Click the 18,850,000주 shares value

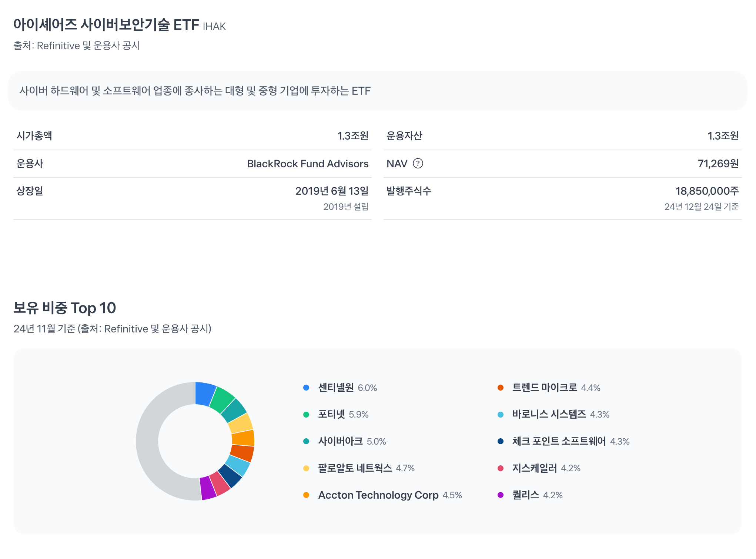[707, 191]
